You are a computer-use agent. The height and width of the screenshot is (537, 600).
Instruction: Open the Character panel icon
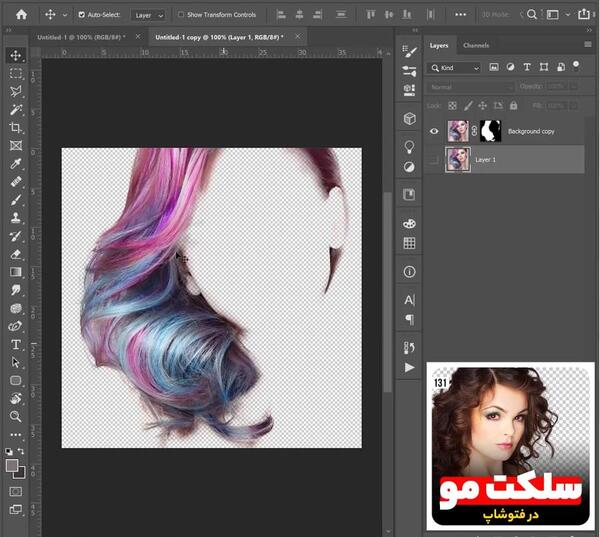(x=409, y=300)
